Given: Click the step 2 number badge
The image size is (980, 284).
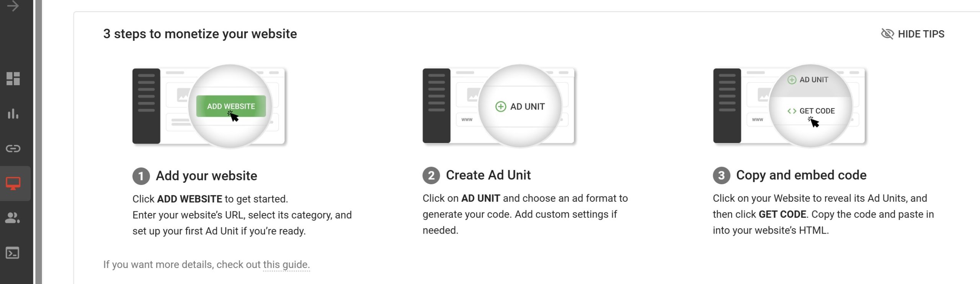Looking at the screenshot, I should tap(431, 175).
